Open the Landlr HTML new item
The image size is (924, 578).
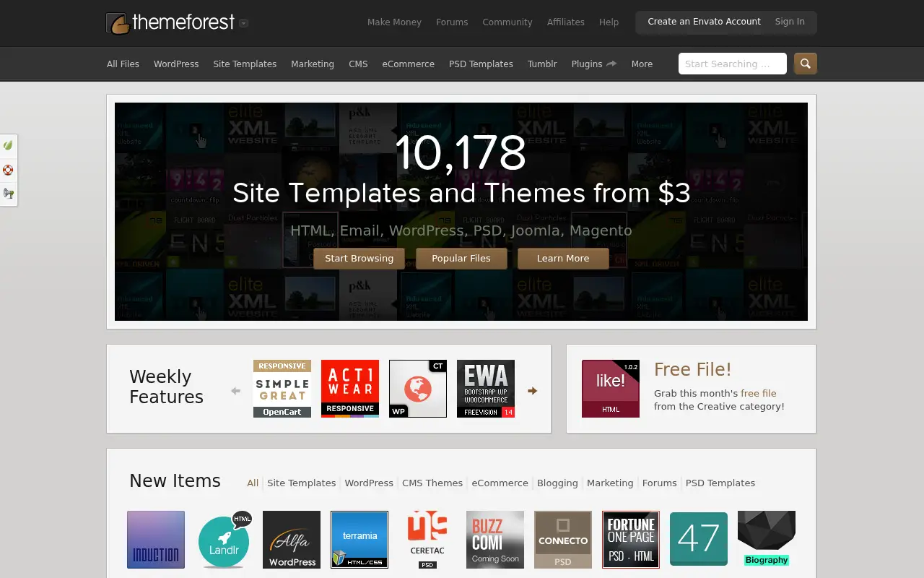point(224,540)
